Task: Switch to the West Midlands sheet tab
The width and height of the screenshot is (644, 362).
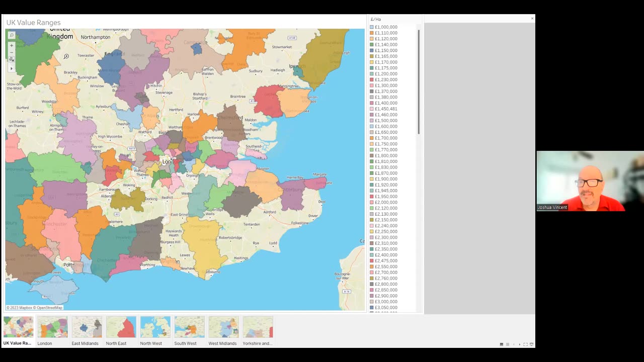Action: 223,331
